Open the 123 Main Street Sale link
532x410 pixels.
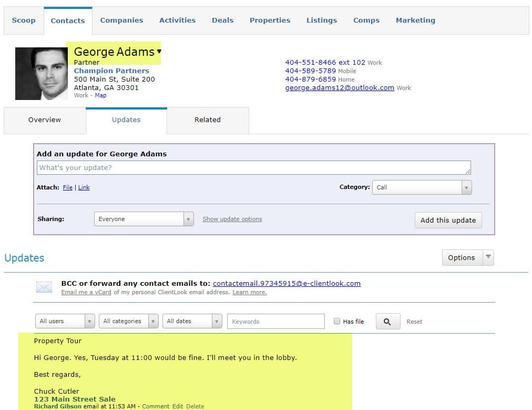[75, 399]
